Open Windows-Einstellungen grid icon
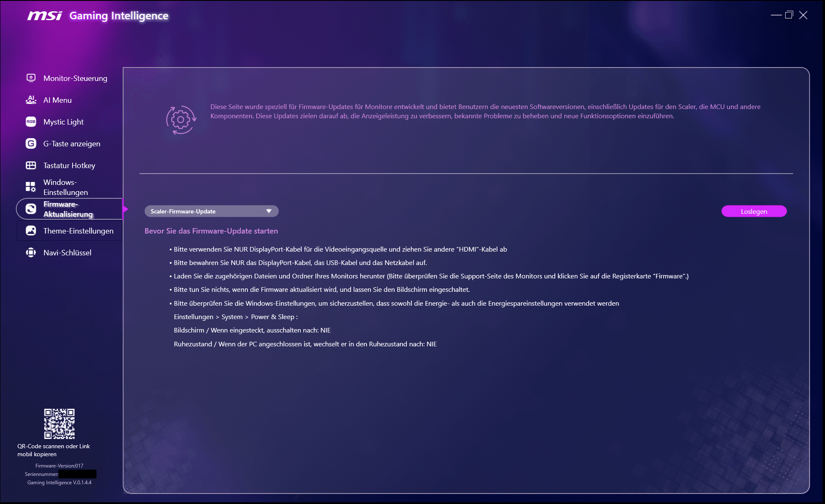This screenshot has width=825, height=504. pos(31,187)
